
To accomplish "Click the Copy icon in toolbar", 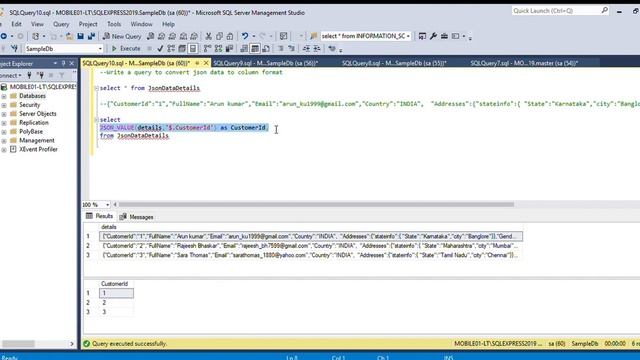I will [219, 36].
